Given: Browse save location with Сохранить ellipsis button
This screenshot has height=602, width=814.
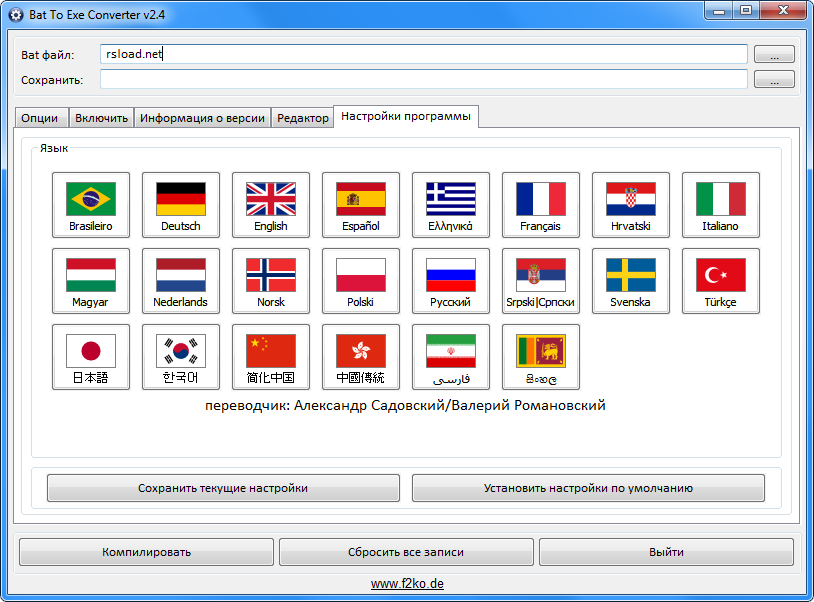Looking at the screenshot, I should pos(774,79).
